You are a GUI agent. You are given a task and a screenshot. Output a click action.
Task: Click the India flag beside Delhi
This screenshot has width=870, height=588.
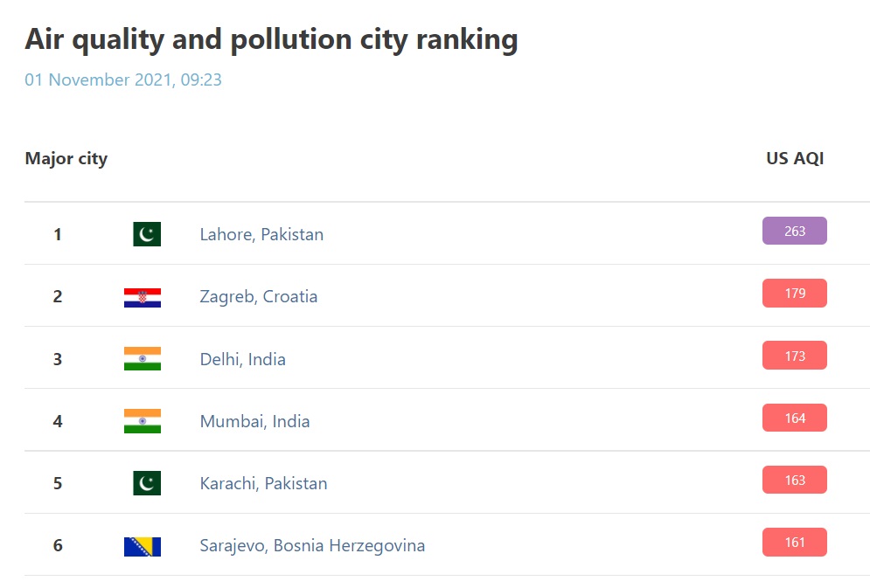click(143, 359)
